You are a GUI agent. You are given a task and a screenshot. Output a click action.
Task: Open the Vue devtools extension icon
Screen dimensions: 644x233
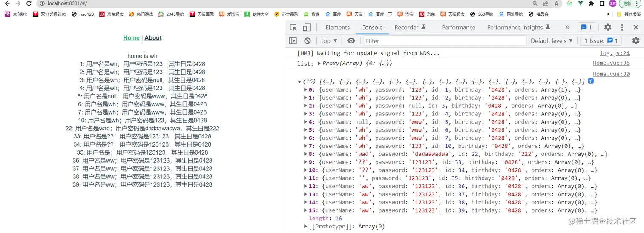pos(581,3)
